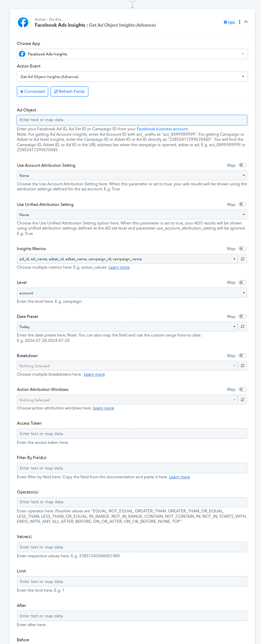Open Learn more under Action Attribution Windows
This screenshot has width=261, height=644.
tap(103, 408)
